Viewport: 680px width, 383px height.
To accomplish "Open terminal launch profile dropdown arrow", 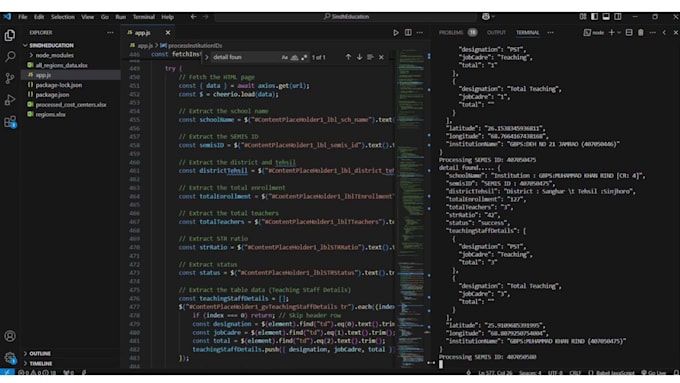I will [x=619, y=33].
